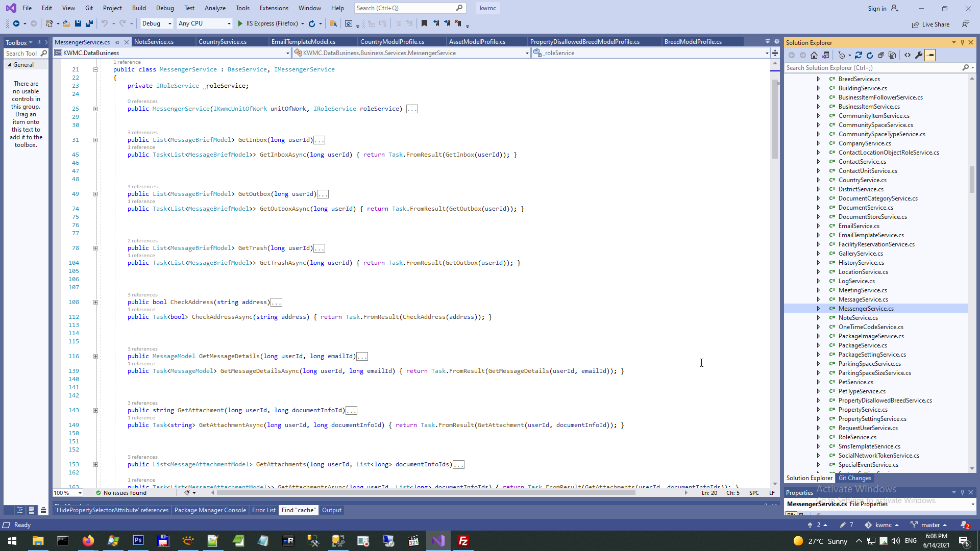Click the Live Share button
980x551 pixels.
click(931, 24)
